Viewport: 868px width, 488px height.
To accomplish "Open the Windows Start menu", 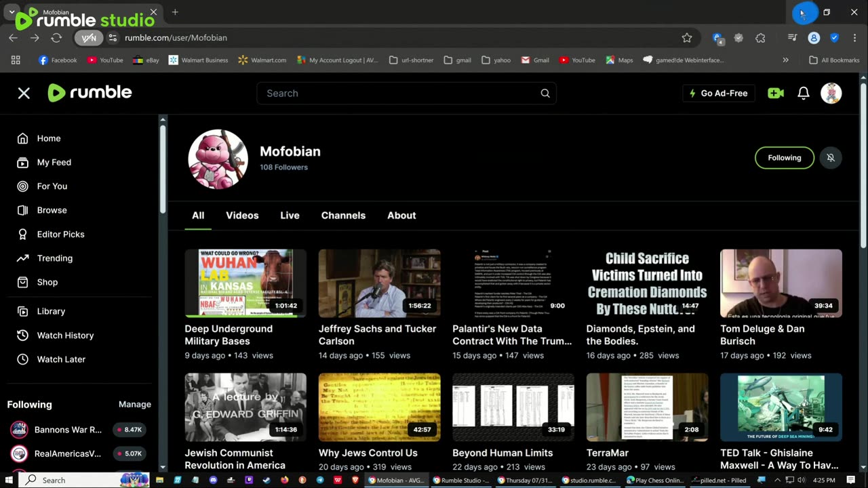I will [x=9, y=480].
